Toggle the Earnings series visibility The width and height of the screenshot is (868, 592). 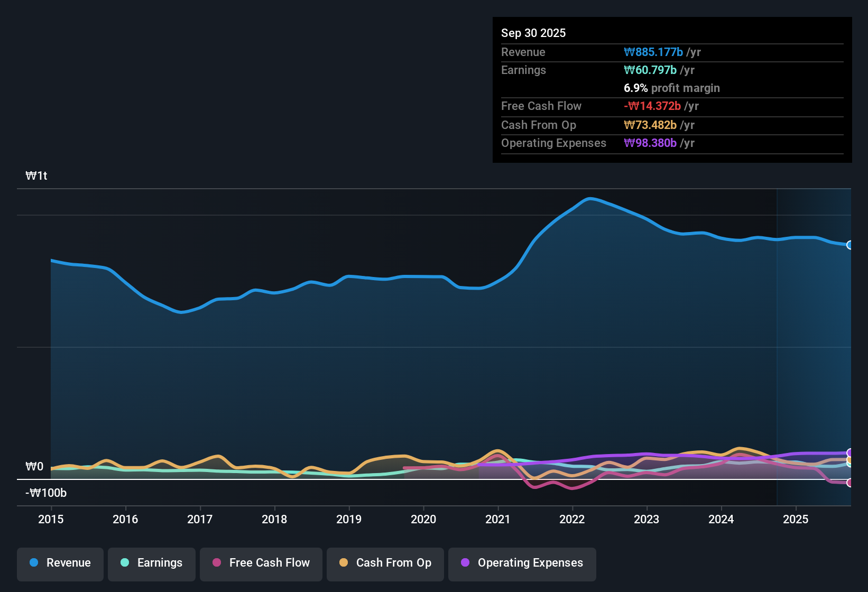[x=152, y=563]
